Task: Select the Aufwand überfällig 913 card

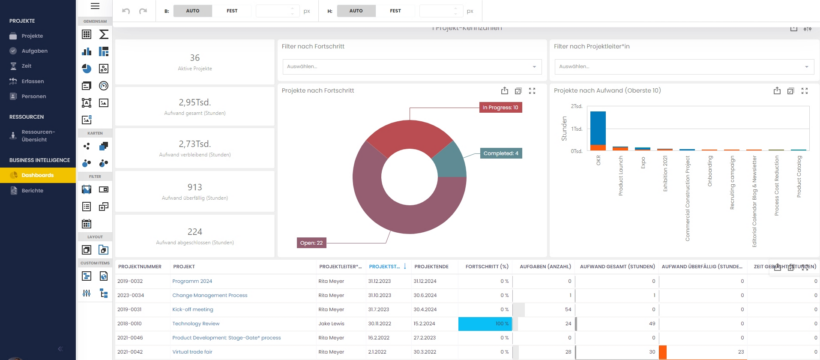Action: coord(195,191)
